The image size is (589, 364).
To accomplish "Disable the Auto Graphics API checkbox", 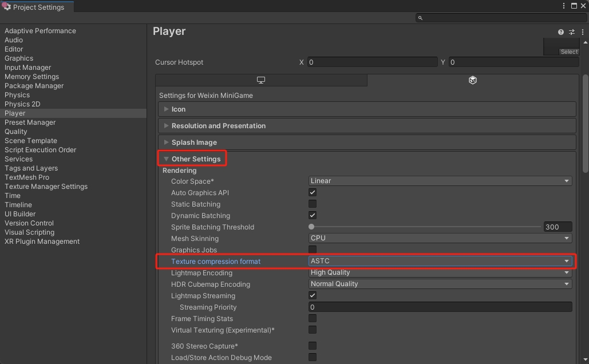I will tap(313, 192).
